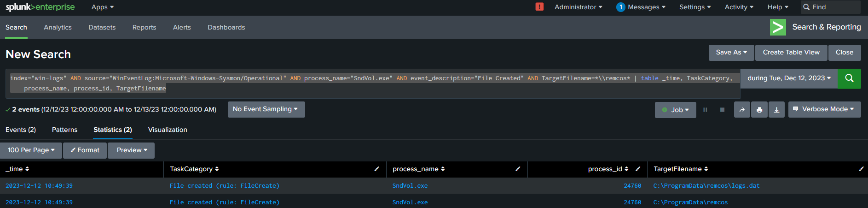This screenshot has width=868, height=208.
Task: Open the Job dropdown menu
Action: click(675, 110)
